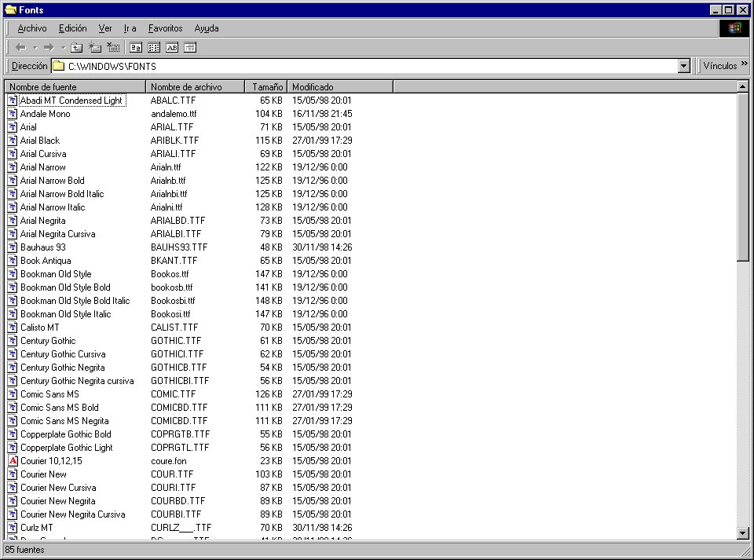Viewport: 754px width, 560px height.
Task: Click the font icon beside Calisto MT
Action: pos(13,328)
